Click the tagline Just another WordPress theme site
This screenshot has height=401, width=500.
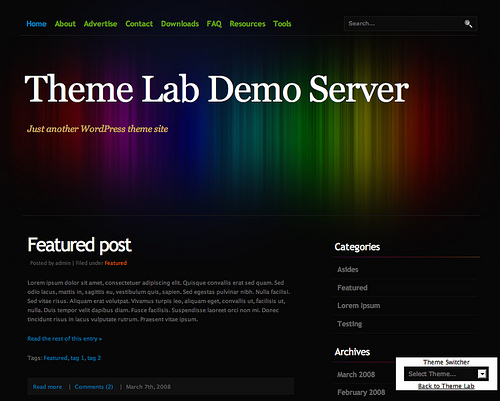[x=97, y=129]
